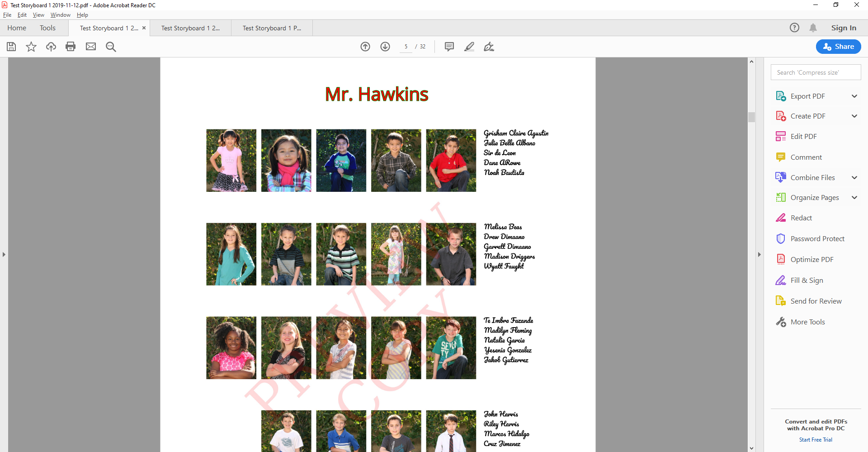Switch to the Tools tab

click(47, 28)
